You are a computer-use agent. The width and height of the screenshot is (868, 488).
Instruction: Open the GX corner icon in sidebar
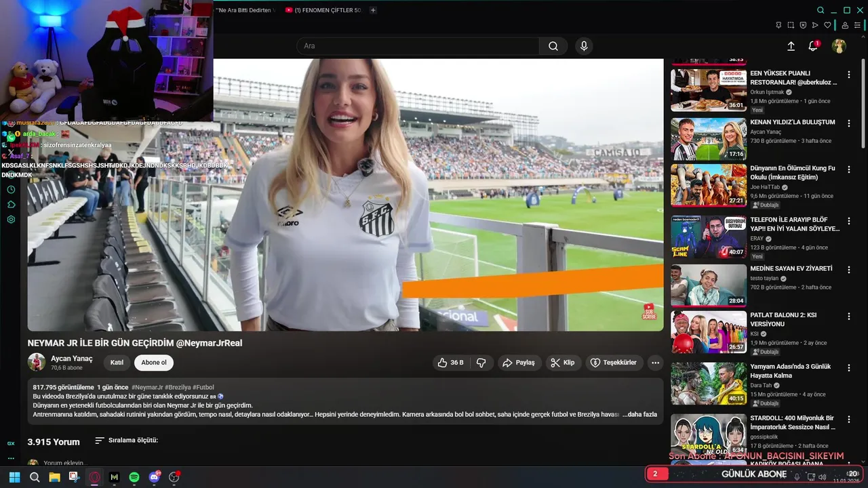(x=11, y=443)
